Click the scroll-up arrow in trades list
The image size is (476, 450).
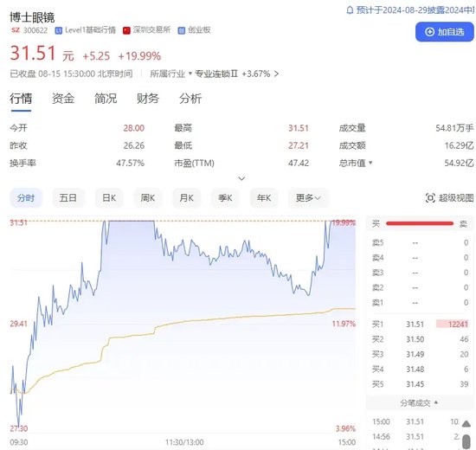pyautogui.click(x=466, y=423)
